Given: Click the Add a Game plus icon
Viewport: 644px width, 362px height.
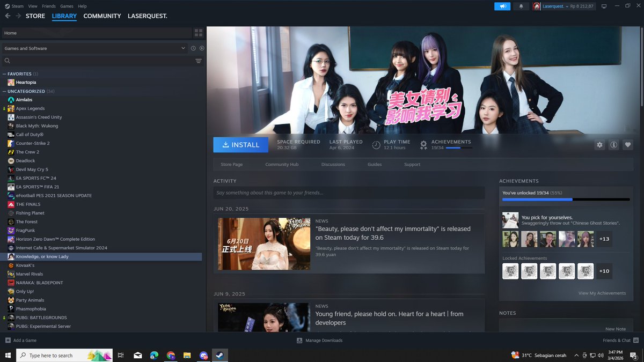Looking at the screenshot, I should pos(8,341).
